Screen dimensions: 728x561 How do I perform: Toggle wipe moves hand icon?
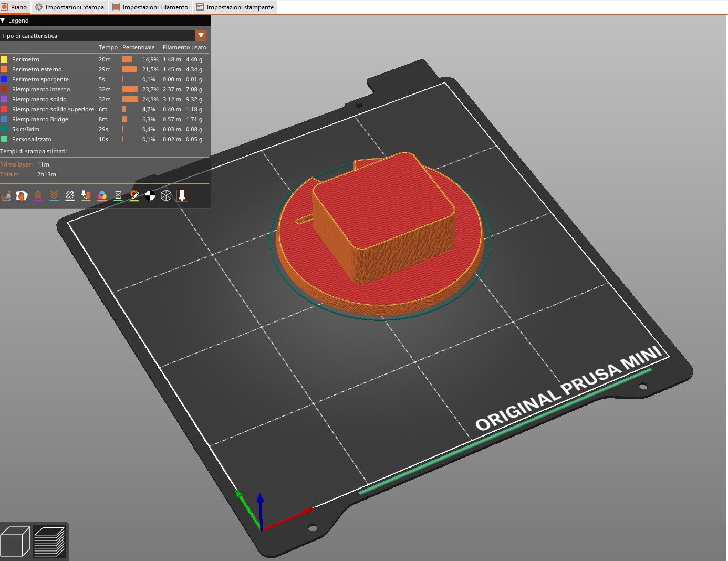(x=22, y=196)
